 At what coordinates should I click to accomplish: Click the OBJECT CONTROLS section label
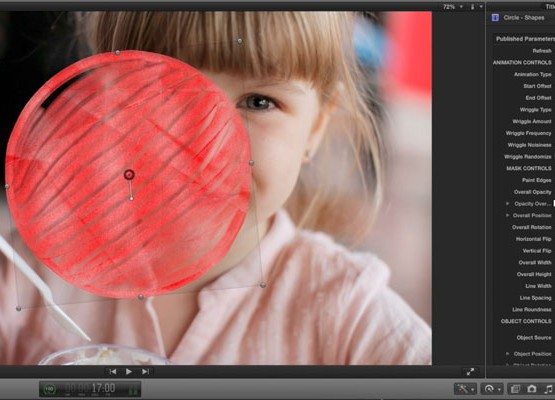coord(526,321)
